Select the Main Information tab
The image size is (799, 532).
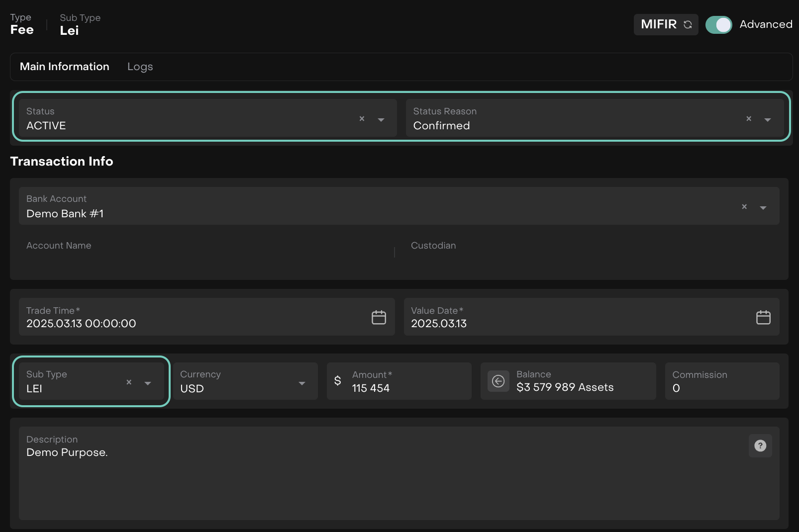[x=64, y=67]
